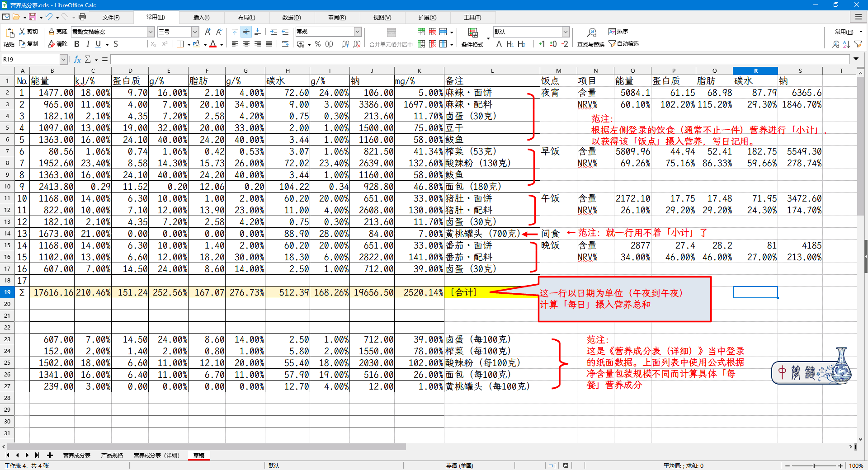Screen dimensions: 868x470
Task: Click the Borders grid icon
Action: tap(180, 44)
